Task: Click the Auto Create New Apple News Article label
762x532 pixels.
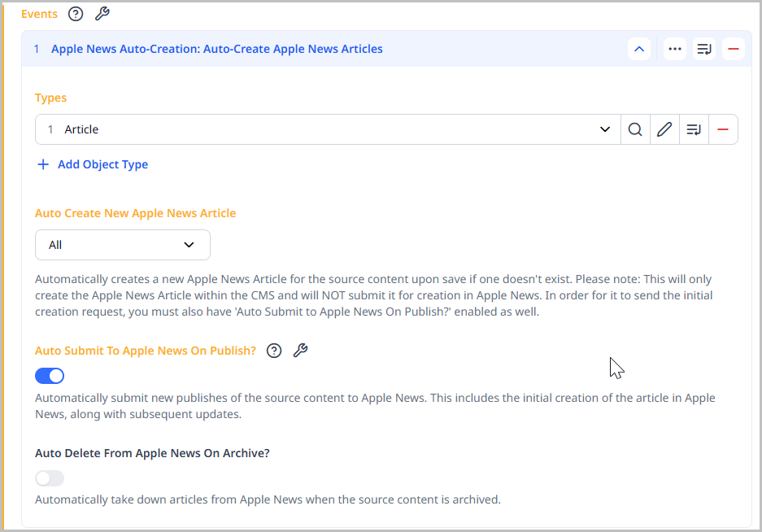Action: pyautogui.click(x=135, y=213)
